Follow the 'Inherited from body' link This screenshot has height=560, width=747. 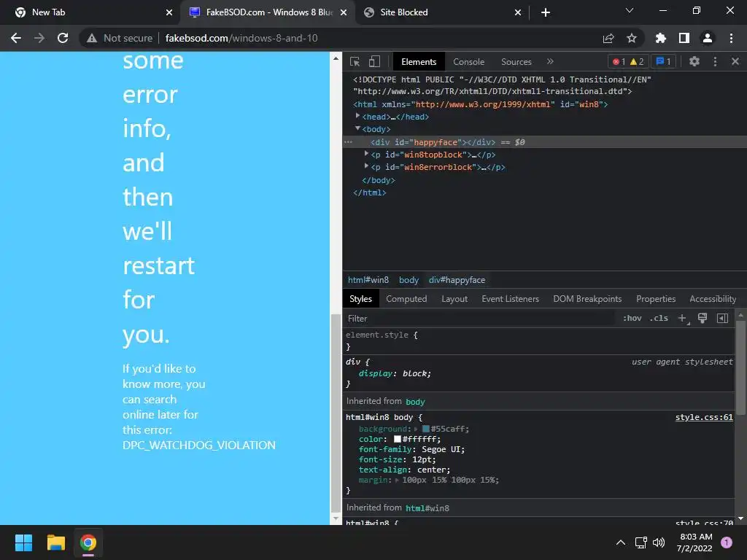coord(415,402)
